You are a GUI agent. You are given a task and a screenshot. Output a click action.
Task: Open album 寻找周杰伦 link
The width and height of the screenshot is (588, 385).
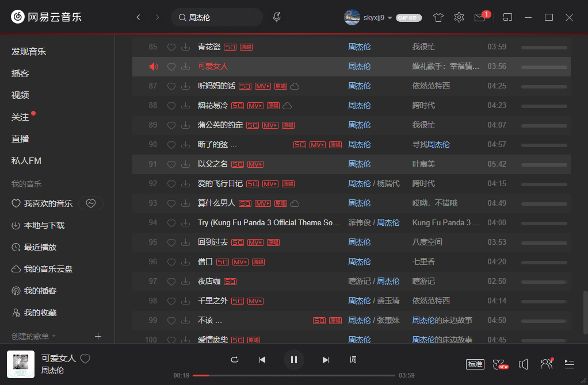tap(431, 145)
